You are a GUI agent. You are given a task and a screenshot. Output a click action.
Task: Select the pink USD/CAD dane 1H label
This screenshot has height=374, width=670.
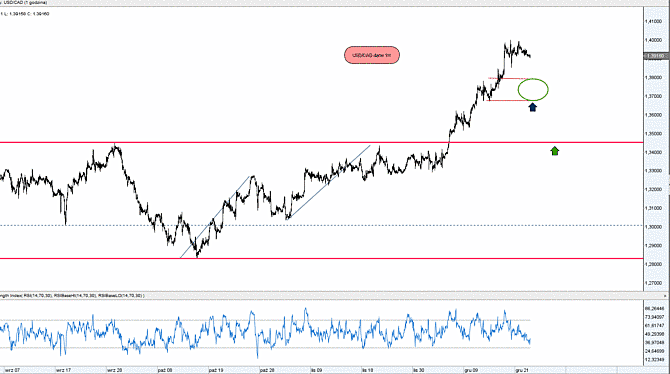[x=372, y=55]
